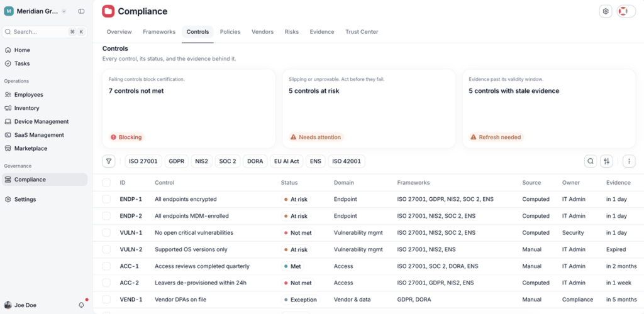Click the Met status on ACC-1
This screenshot has width=644, height=314.
point(293,266)
